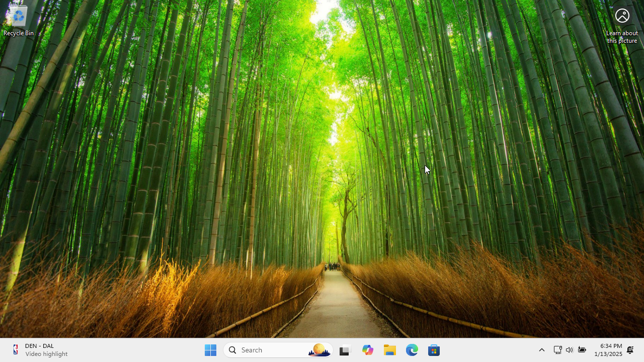644x362 pixels.
Task: Click the battery status icon
Action: point(582,349)
